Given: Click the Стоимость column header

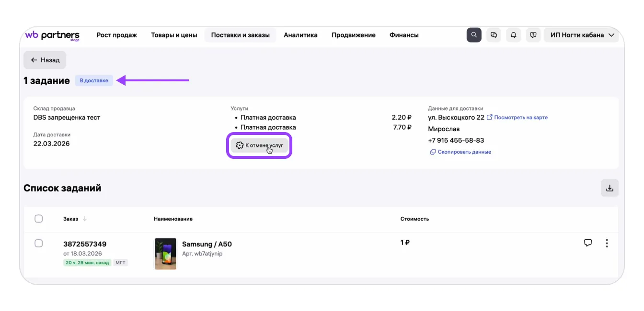Looking at the screenshot, I should pyautogui.click(x=414, y=219).
